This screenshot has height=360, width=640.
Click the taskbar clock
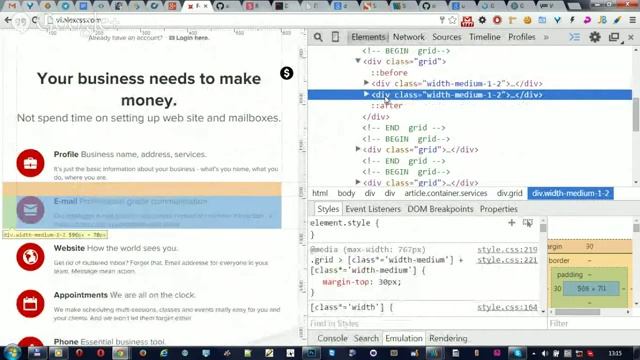coord(615,353)
